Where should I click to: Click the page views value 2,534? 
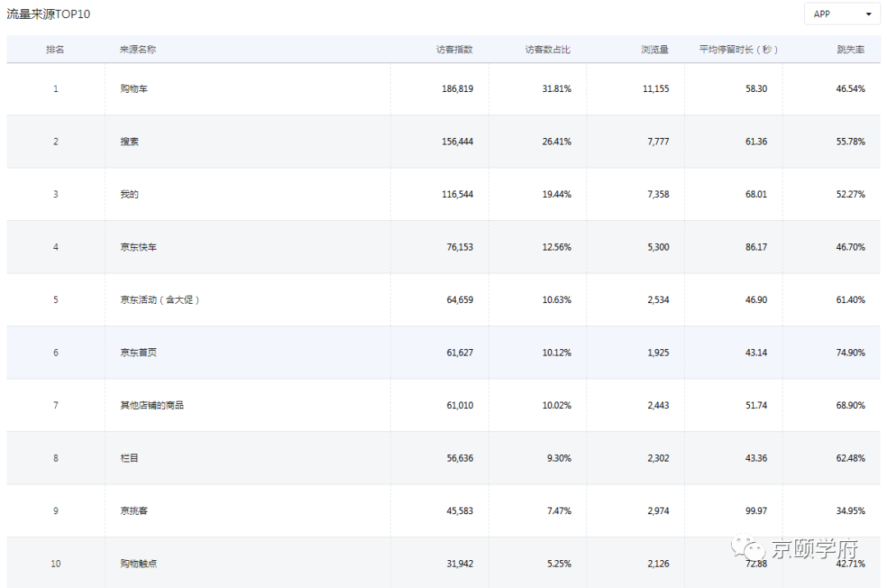tap(658, 300)
